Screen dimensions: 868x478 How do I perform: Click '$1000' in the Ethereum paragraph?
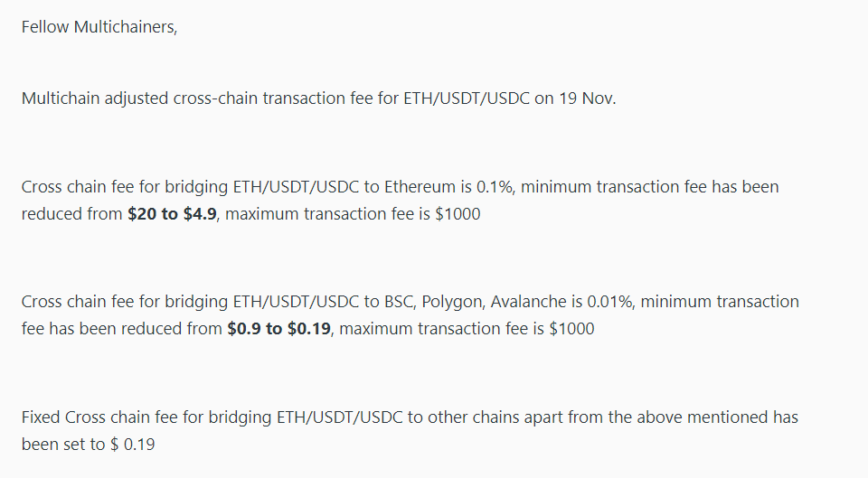pos(458,213)
